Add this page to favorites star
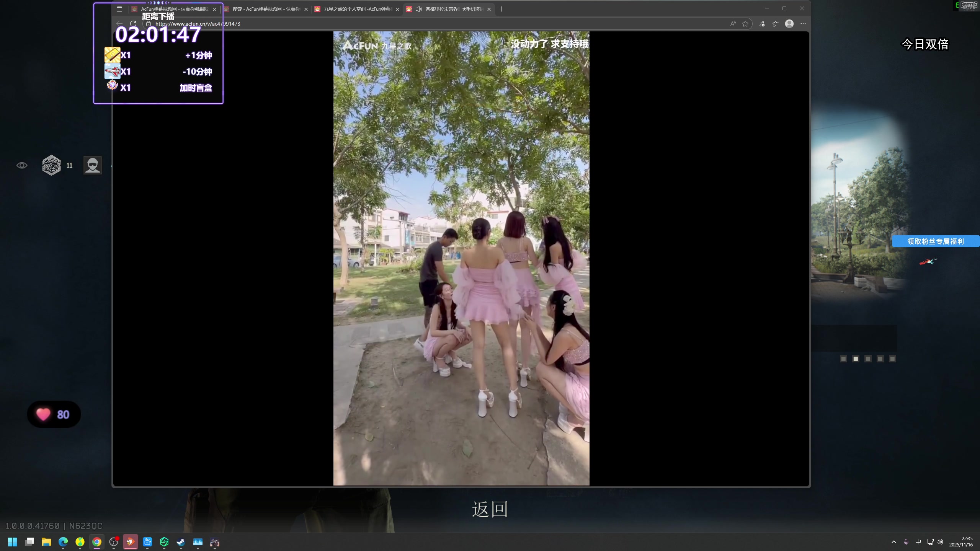Screen dimensions: 980x551 point(745,24)
